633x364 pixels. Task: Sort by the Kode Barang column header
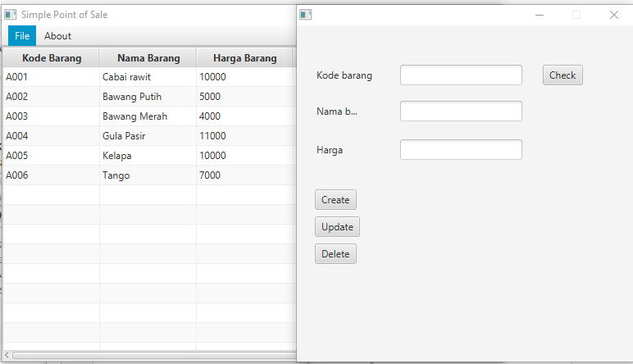pyautogui.click(x=52, y=57)
